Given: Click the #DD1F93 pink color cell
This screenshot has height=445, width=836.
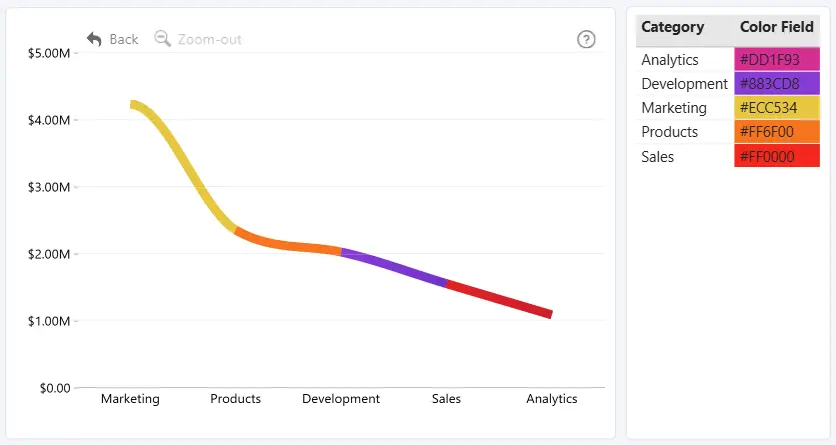Looking at the screenshot, I should (x=777, y=59).
